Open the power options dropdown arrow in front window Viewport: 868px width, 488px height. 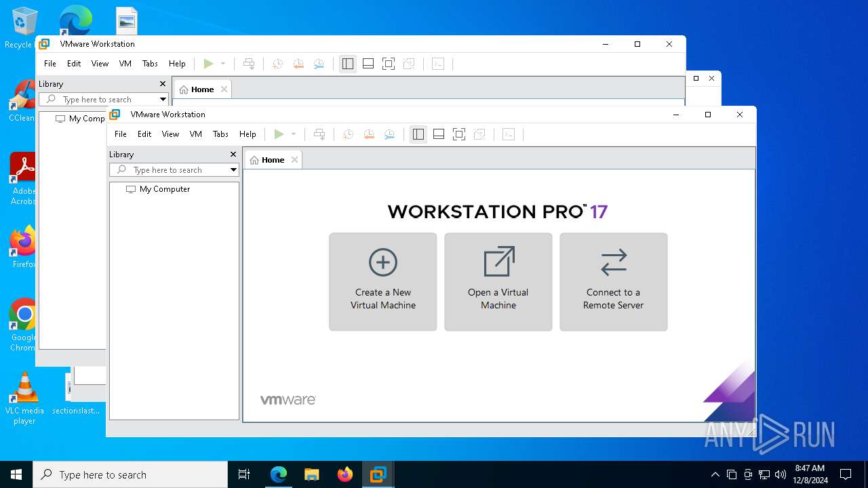[x=294, y=134]
